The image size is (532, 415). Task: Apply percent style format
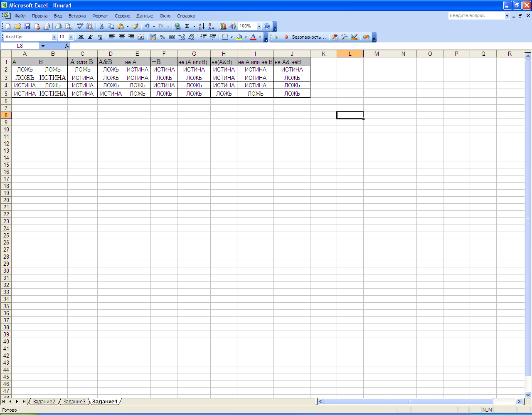click(x=163, y=37)
